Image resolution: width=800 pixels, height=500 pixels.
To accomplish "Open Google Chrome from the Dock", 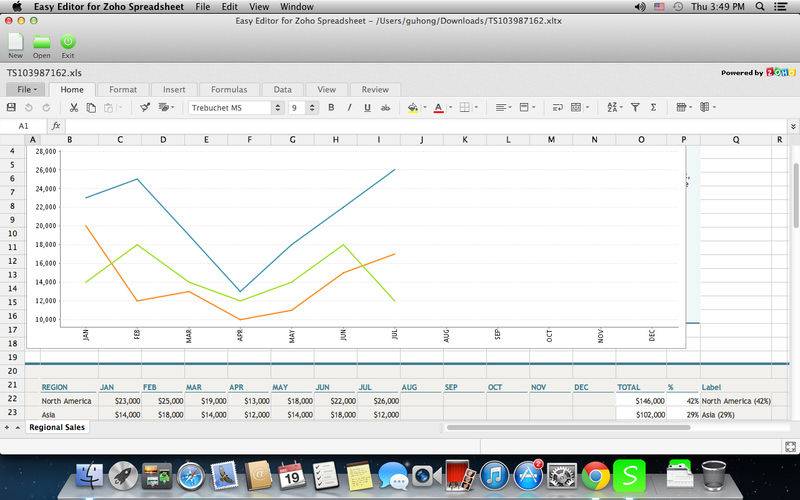I will (595, 476).
